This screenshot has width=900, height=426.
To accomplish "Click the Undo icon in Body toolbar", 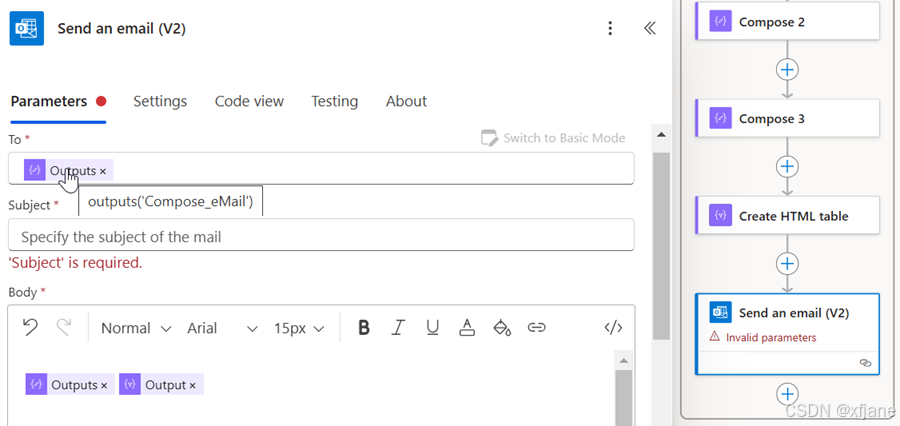I will point(30,328).
